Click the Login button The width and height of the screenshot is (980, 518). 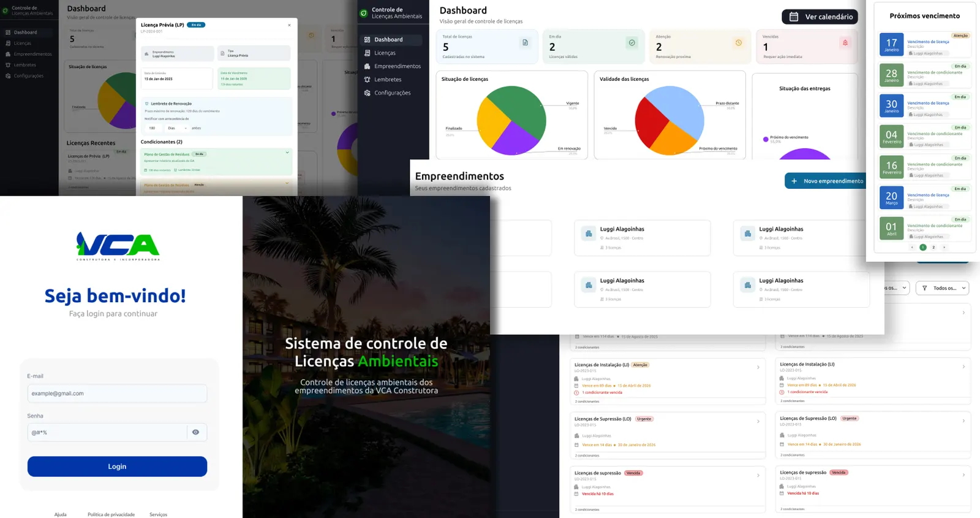(x=117, y=467)
